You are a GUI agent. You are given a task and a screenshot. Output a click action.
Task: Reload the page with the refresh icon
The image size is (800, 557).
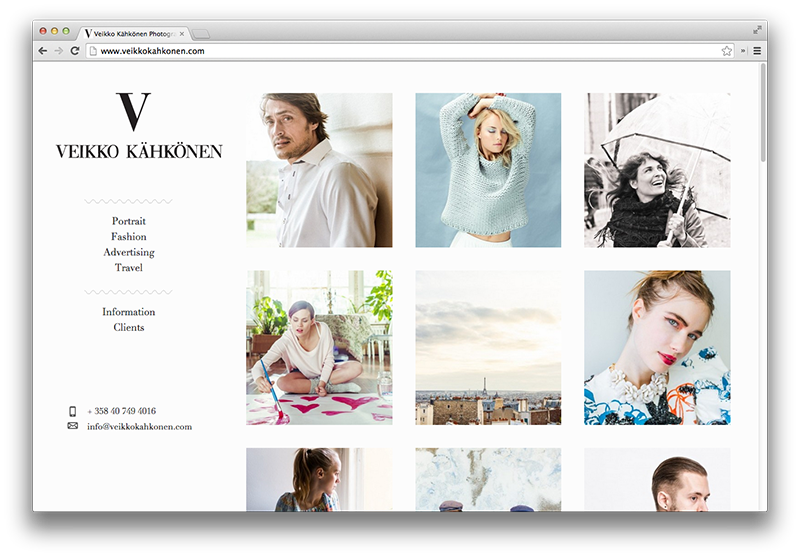[x=74, y=51]
